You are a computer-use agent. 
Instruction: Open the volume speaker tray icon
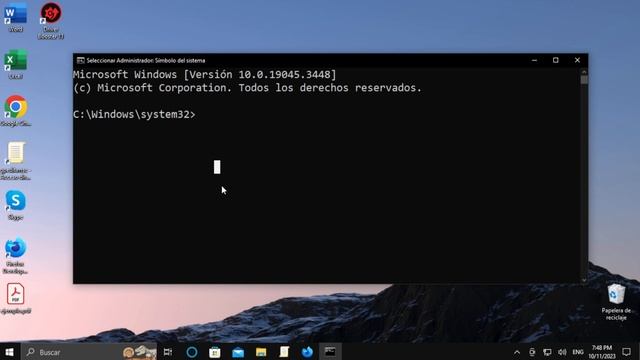click(x=562, y=352)
